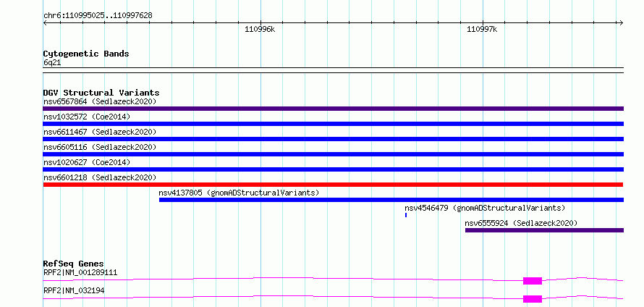Image resolution: width=644 pixels, height=307 pixels.
Task: Select the Cytogenetic Bands track title
Action: (x=86, y=54)
